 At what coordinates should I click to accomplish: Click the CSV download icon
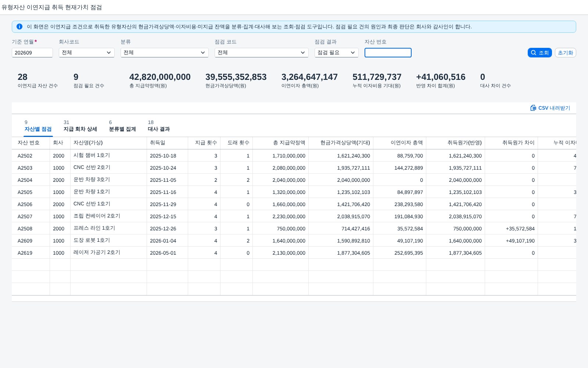533,108
